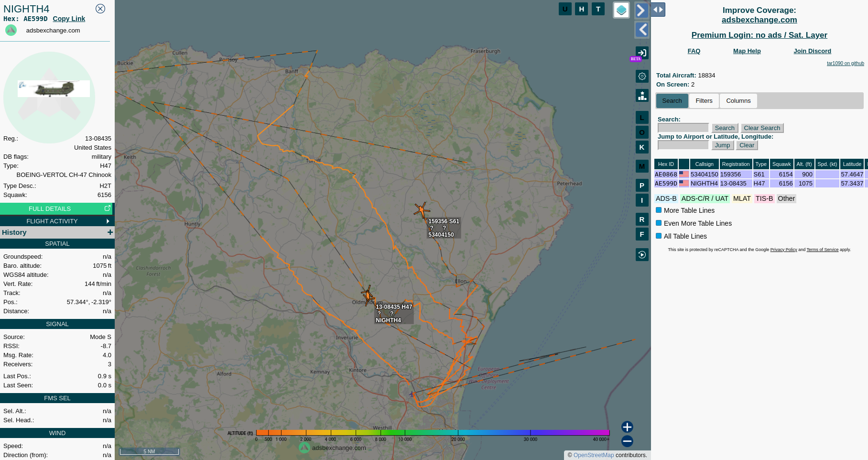This screenshot has width=868, height=460.
Task: Click the H map button
Action: click(581, 9)
